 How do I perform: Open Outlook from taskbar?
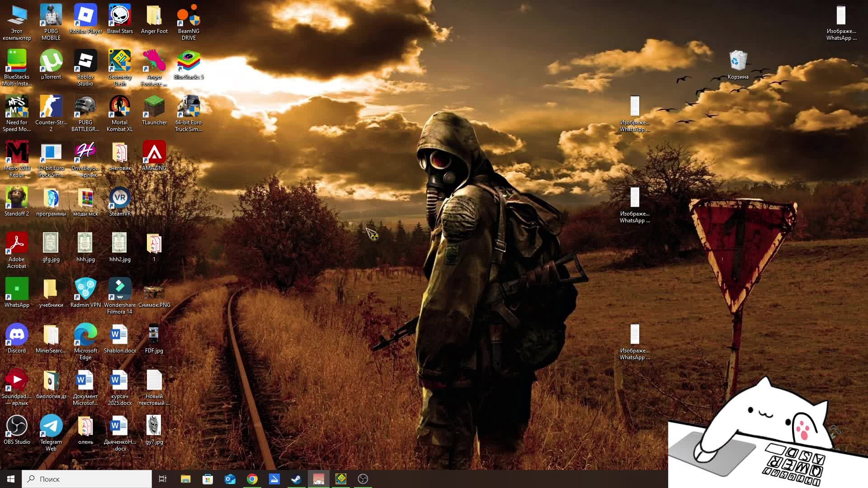point(230,479)
